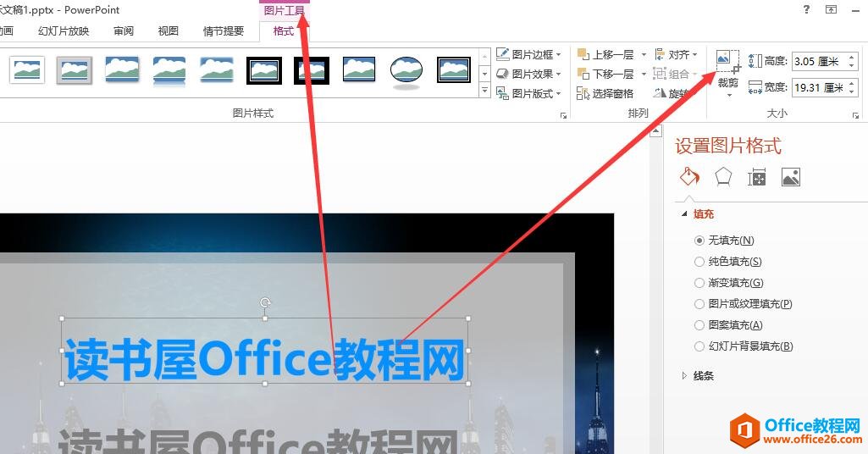This screenshot has width=868, height=454.
Task: Increase the 高度 height value
Action: coord(851,57)
